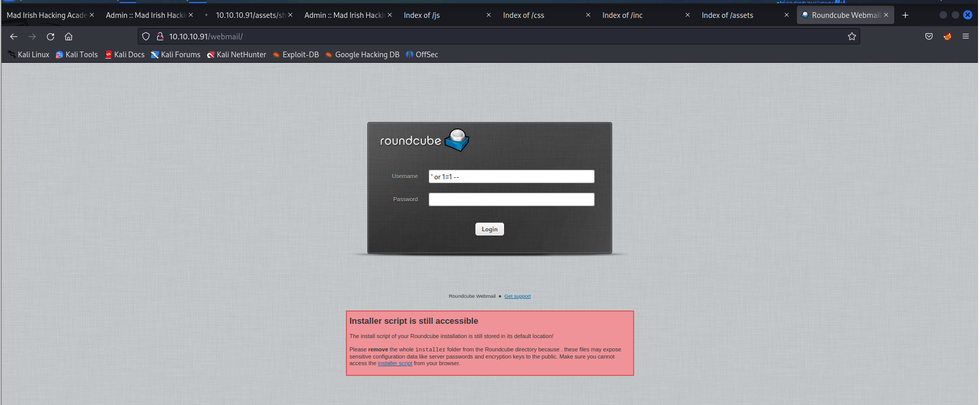This screenshot has height=405, width=980.
Task: Open the OffSec bookmark
Action: [422, 55]
